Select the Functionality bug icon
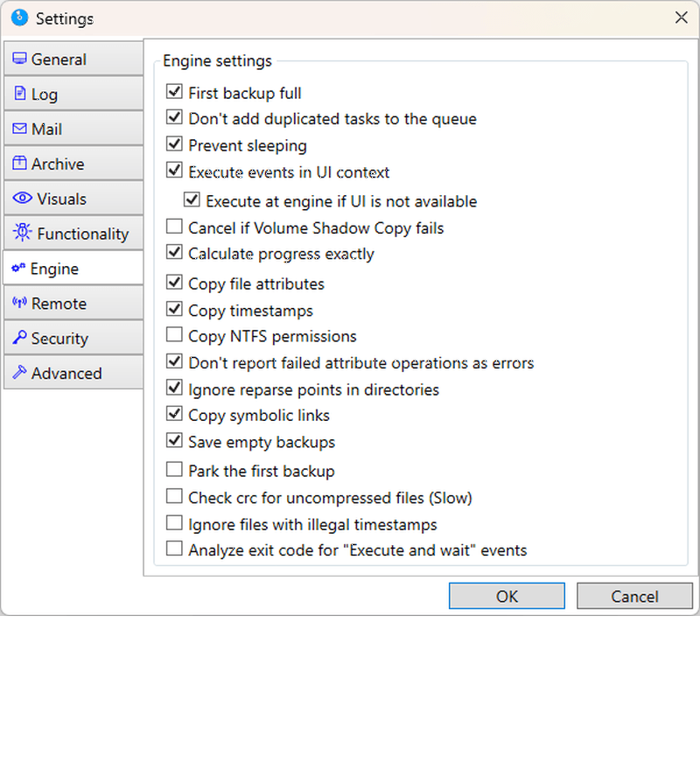This screenshot has width=700, height=770. pos(22,232)
